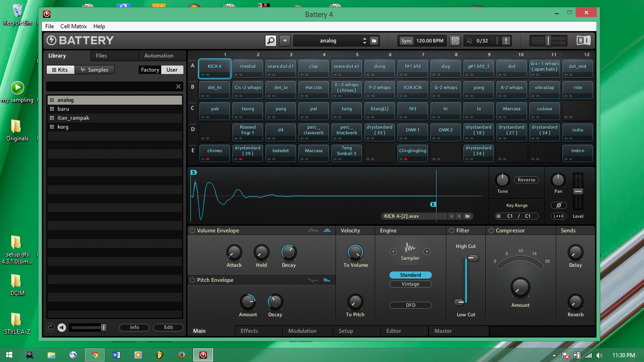This screenshot has width=644, height=362.
Task: Toggle DFD mode button
Action: (x=411, y=305)
